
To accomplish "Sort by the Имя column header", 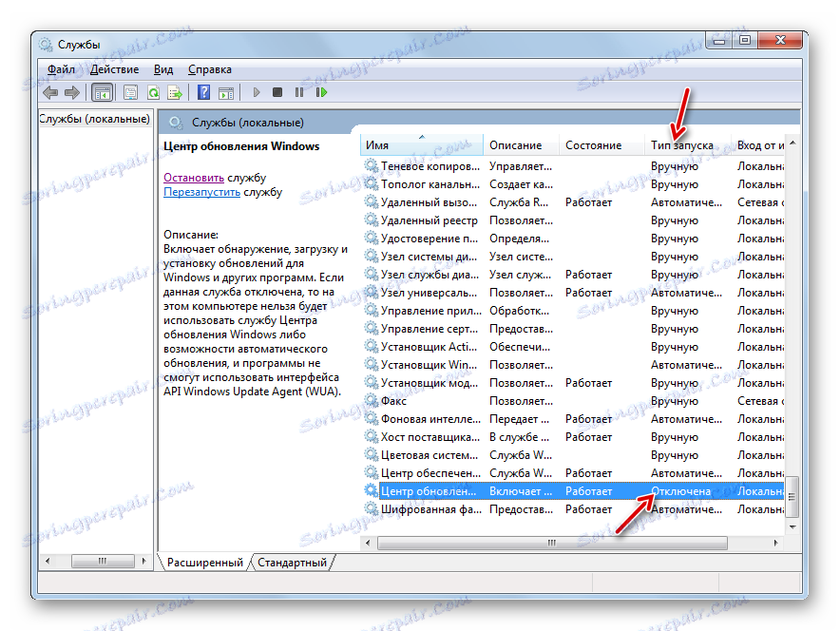I will pos(422,145).
